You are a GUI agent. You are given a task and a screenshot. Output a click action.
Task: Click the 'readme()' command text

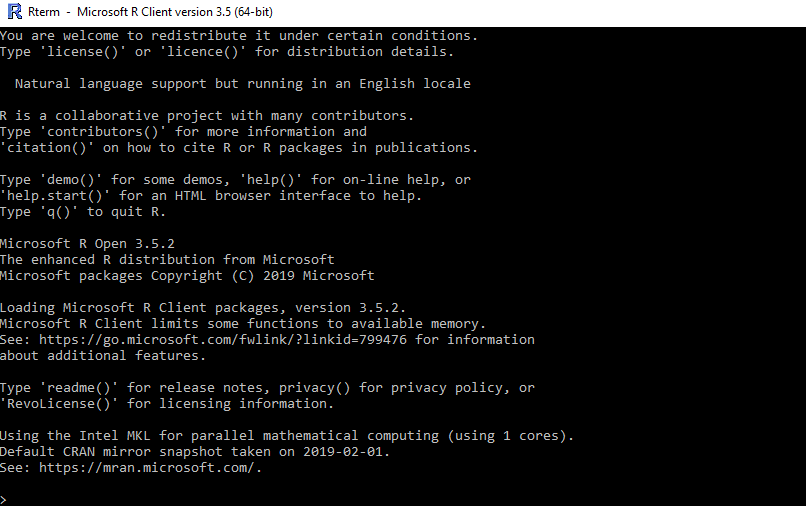click(79, 387)
